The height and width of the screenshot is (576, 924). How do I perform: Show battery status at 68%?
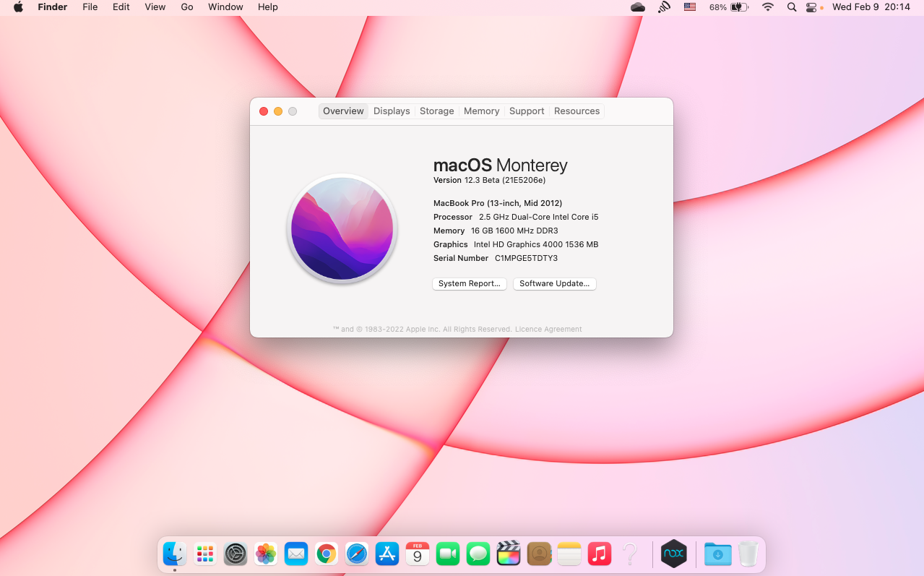point(728,7)
